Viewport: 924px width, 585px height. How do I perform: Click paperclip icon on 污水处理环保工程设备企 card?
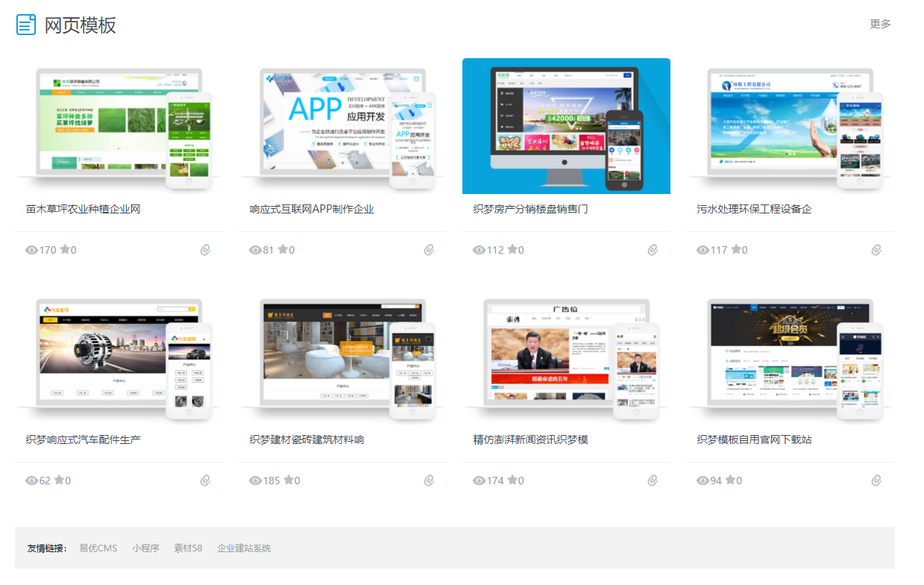pyautogui.click(x=876, y=250)
